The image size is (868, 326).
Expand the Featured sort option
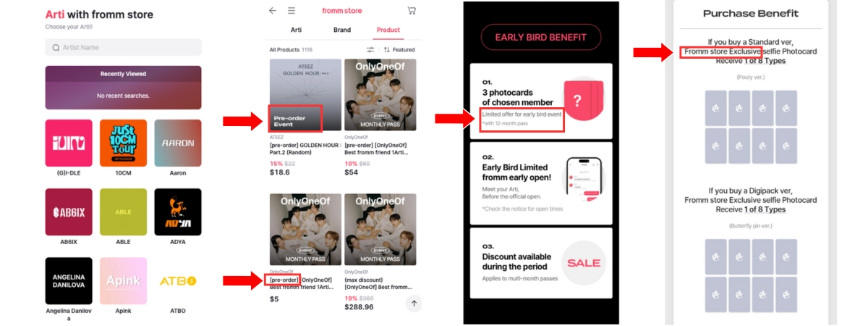point(399,50)
